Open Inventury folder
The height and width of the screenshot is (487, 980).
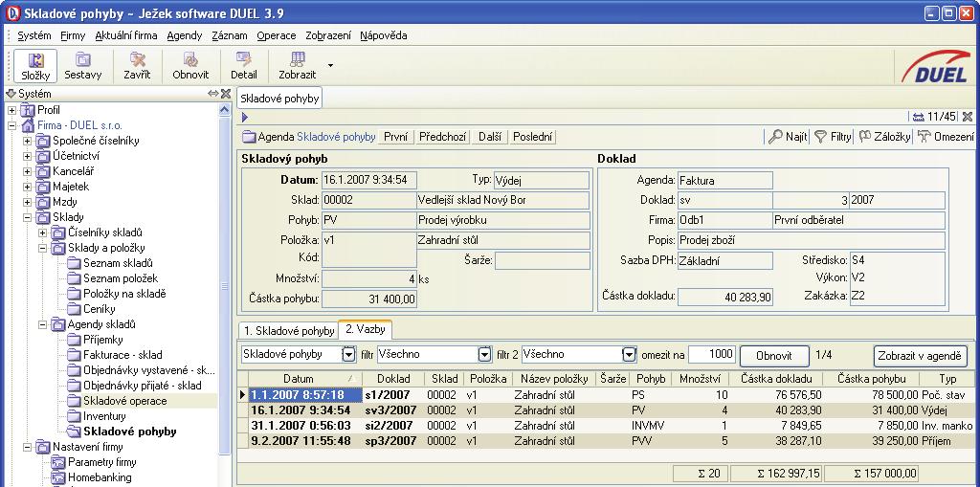pyautogui.click(x=104, y=416)
